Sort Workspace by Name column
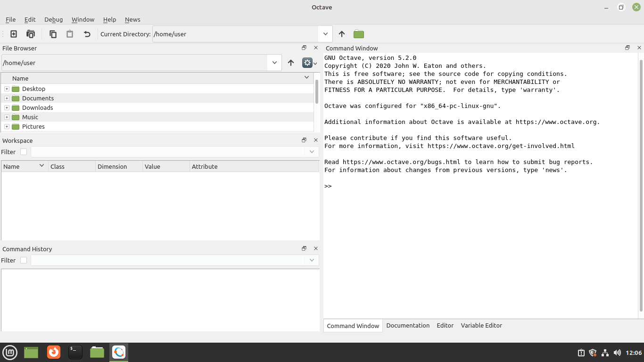 coord(25,166)
